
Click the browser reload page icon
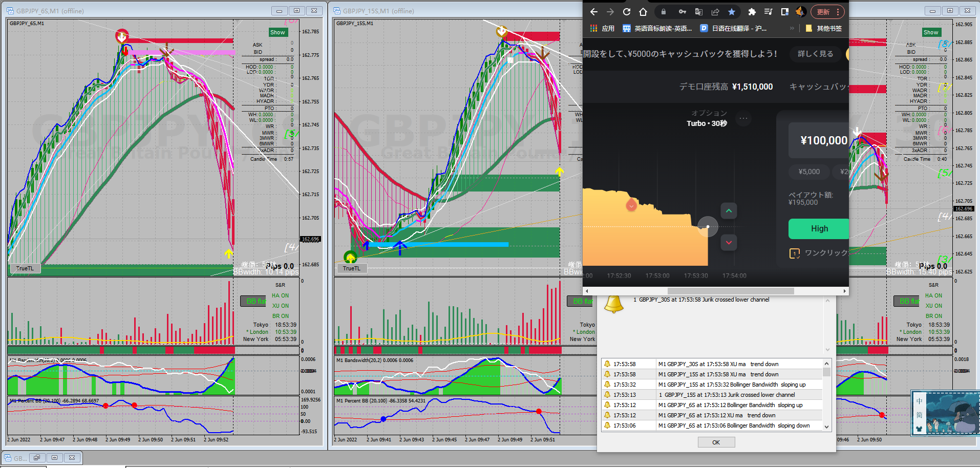pos(626,12)
